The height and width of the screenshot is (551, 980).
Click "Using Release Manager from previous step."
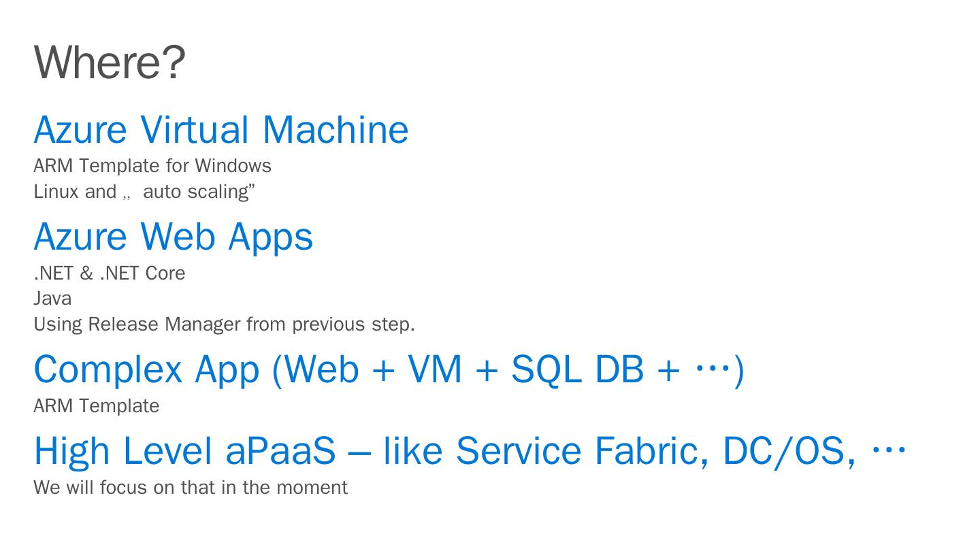[x=224, y=324]
